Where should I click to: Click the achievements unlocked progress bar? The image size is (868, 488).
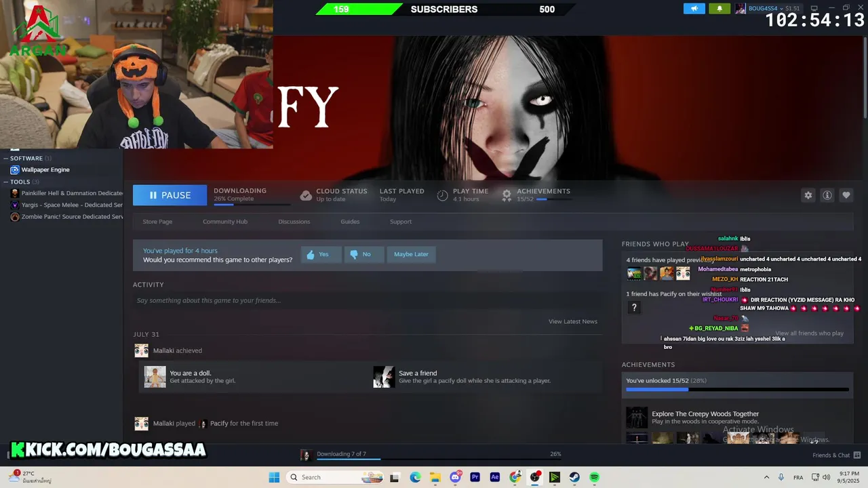tap(737, 390)
